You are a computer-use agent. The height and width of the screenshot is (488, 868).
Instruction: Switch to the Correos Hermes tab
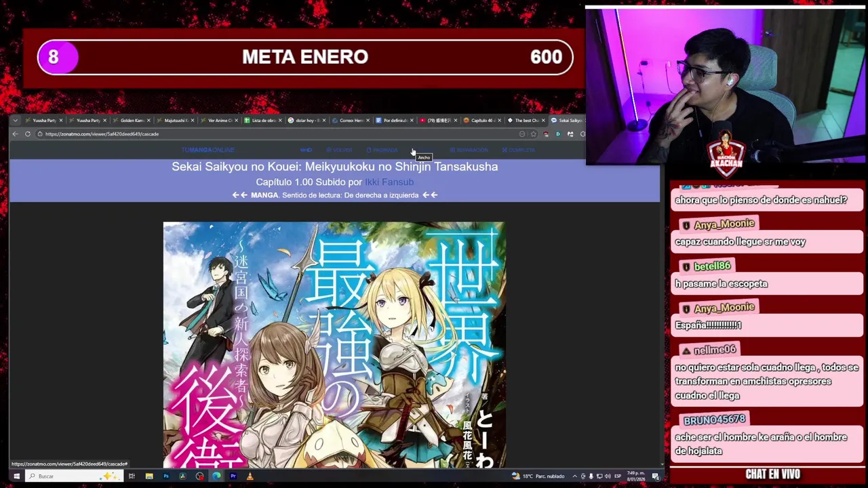(350, 121)
